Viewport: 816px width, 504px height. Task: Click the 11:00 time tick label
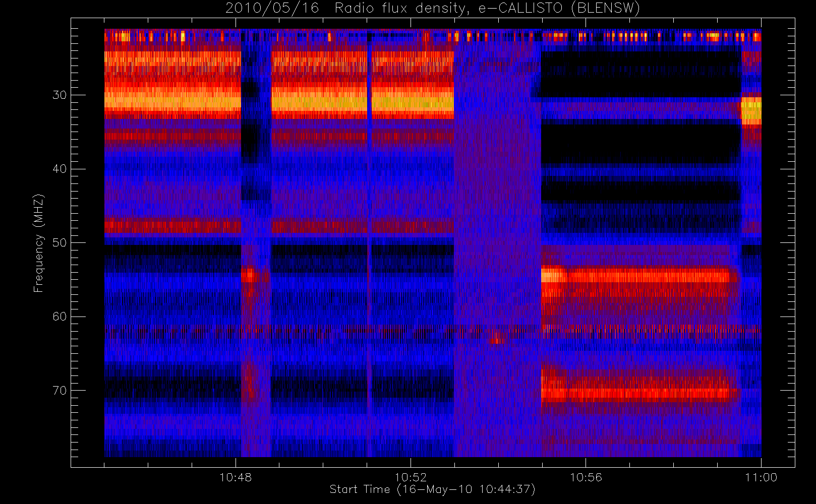(x=761, y=477)
